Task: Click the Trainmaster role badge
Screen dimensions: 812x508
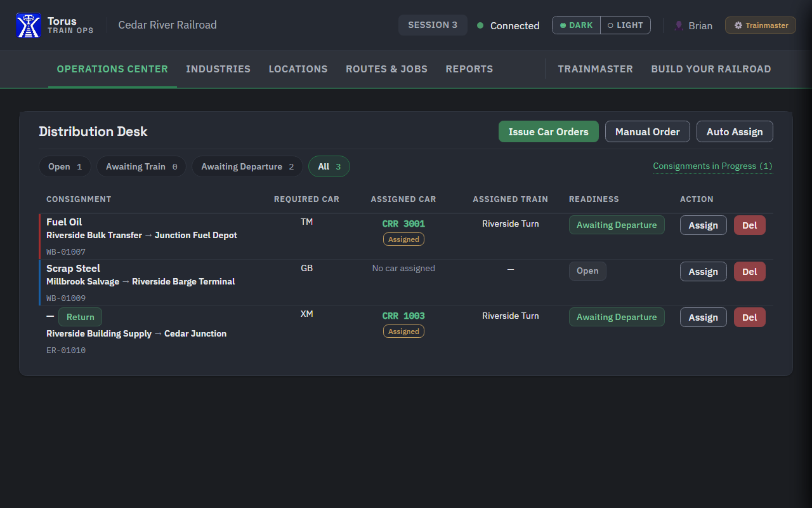Action: point(761,25)
